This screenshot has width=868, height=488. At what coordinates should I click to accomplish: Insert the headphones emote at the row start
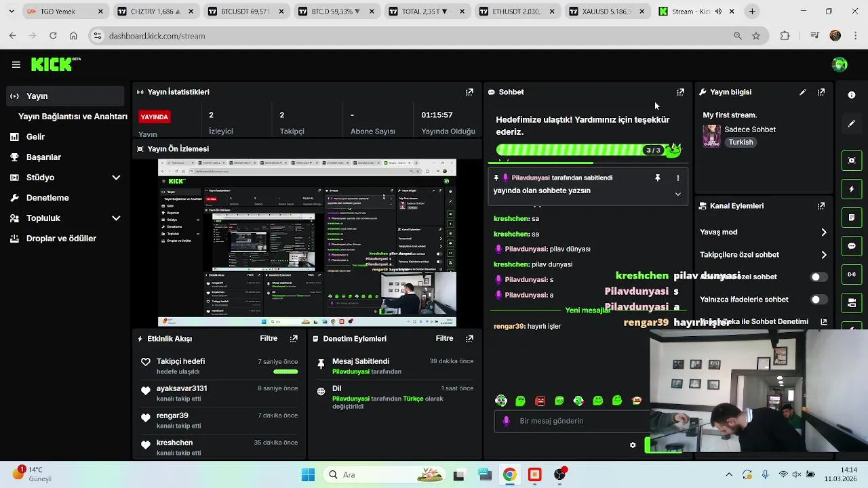(x=501, y=401)
